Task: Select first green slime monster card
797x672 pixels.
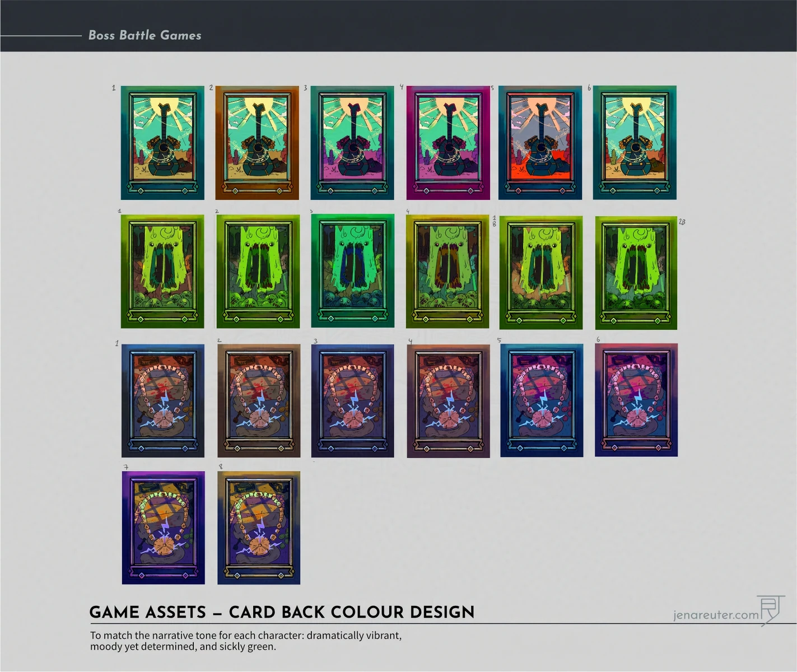Action: click(x=162, y=272)
